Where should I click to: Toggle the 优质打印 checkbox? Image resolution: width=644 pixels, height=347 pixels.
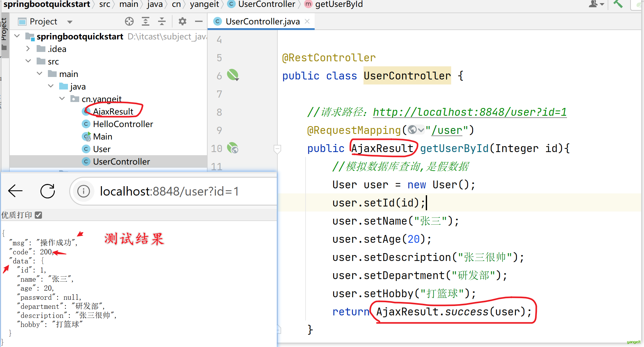point(38,215)
